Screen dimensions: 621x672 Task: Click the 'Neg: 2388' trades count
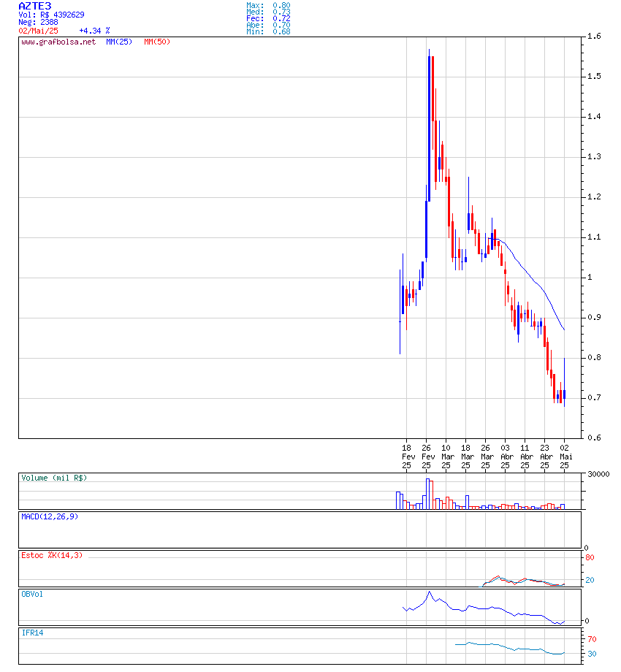pos(38,22)
